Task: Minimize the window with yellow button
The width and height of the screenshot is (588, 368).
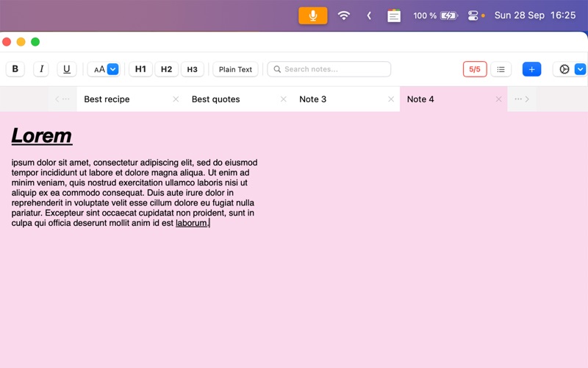Action: (21, 42)
